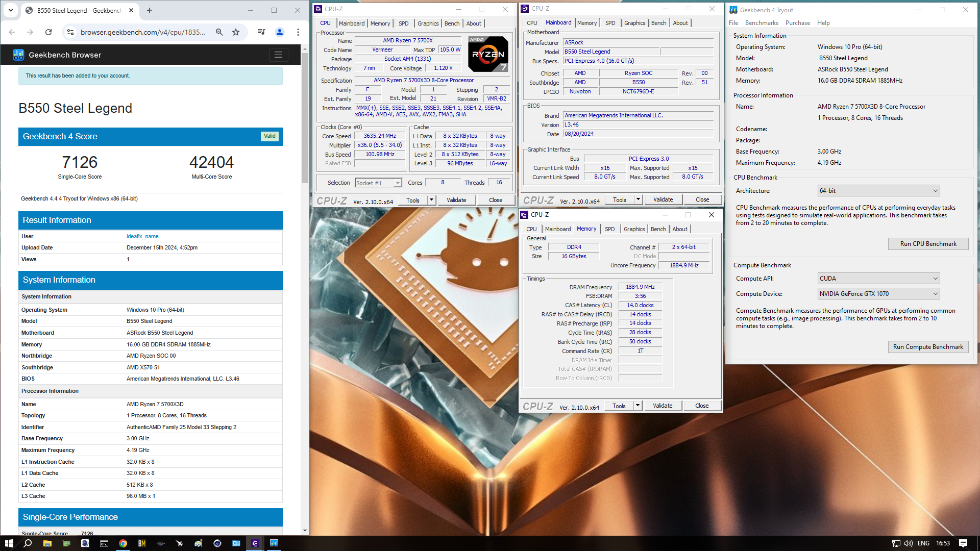Click the CPU-Z Core Speed value 3635.24 MHz
This screenshot has width=980, height=551.
380,136
